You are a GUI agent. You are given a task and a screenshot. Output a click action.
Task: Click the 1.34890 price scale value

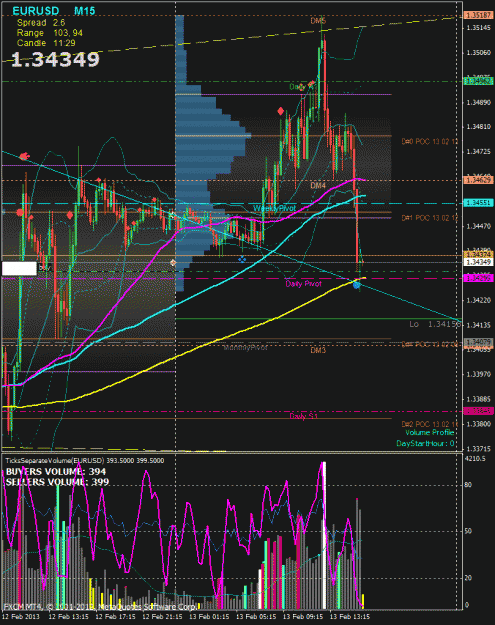(x=478, y=102)
